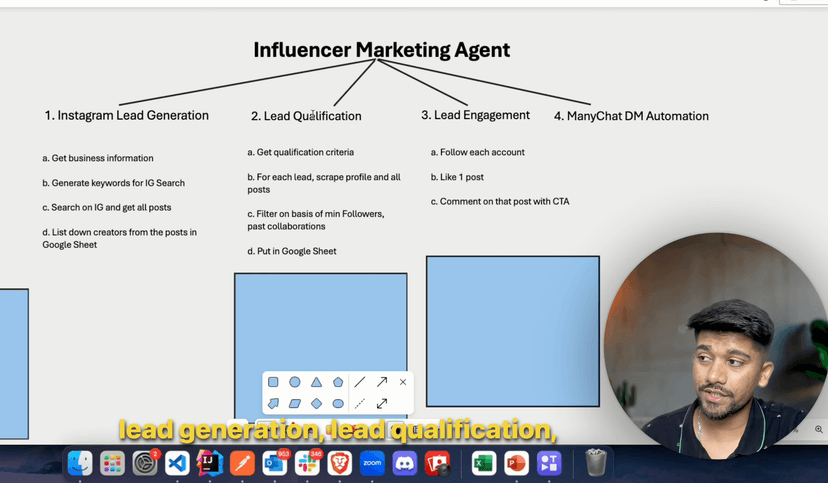Select the "Influencer Marketing Agent" title
This screenshot has height=483, width=828.
coord(382,50)
